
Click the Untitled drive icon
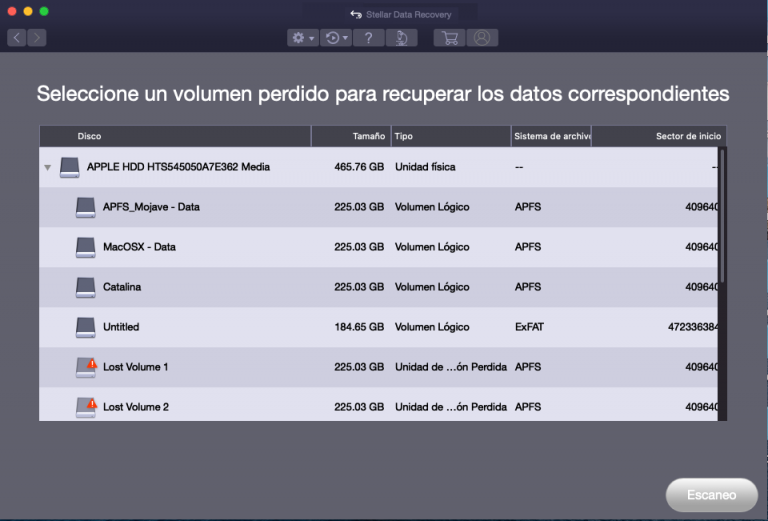(86, 328)
